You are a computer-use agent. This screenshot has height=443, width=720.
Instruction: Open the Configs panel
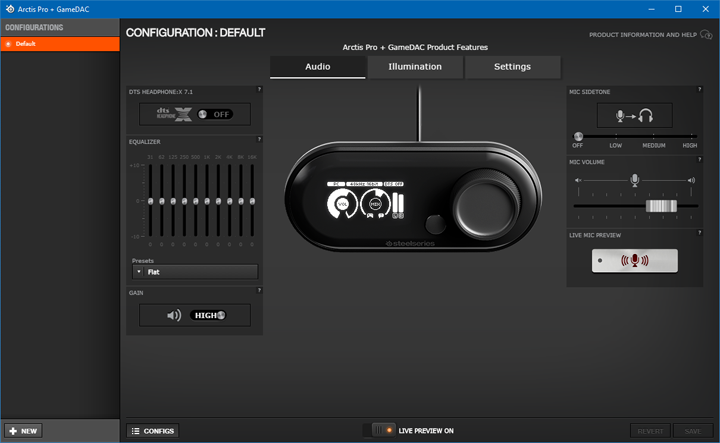[153, 431]
